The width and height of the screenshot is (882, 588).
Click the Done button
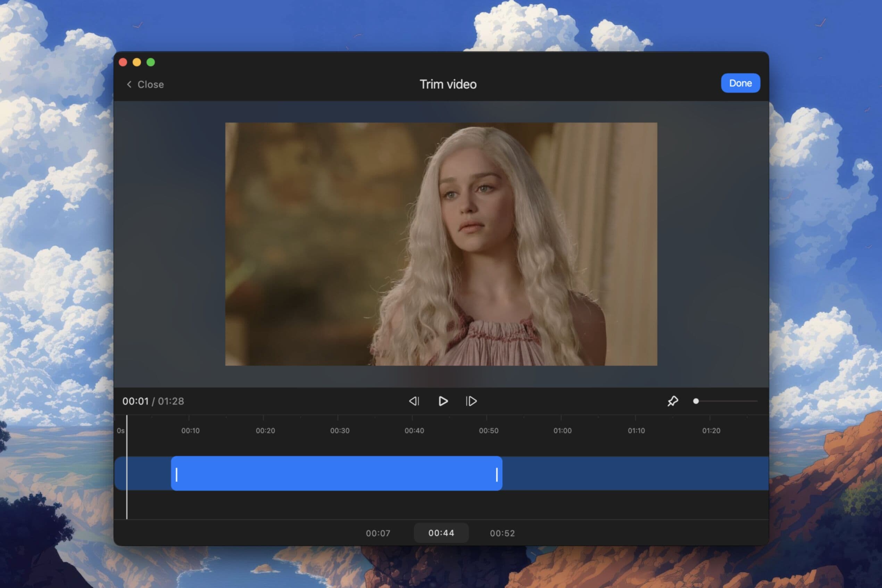coord(740,83)
